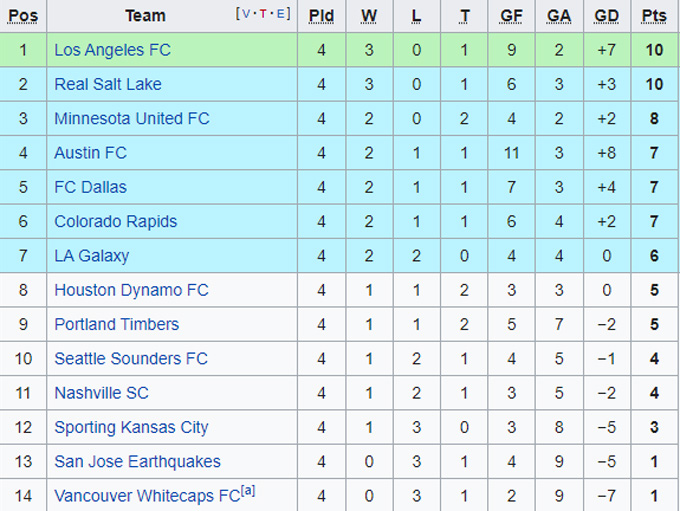Screen dimensions: 680x511
Task: Select the Colorado Rapids link
Action: [x=115, y=221]
